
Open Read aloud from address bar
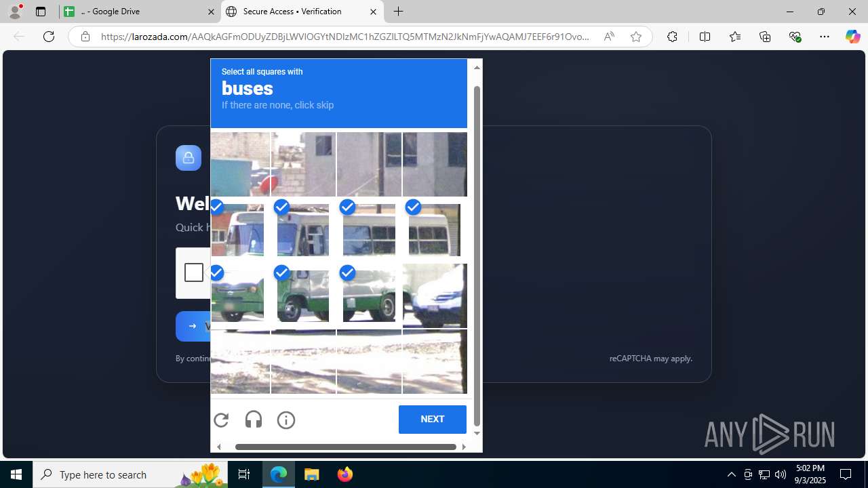coord(609,37)
